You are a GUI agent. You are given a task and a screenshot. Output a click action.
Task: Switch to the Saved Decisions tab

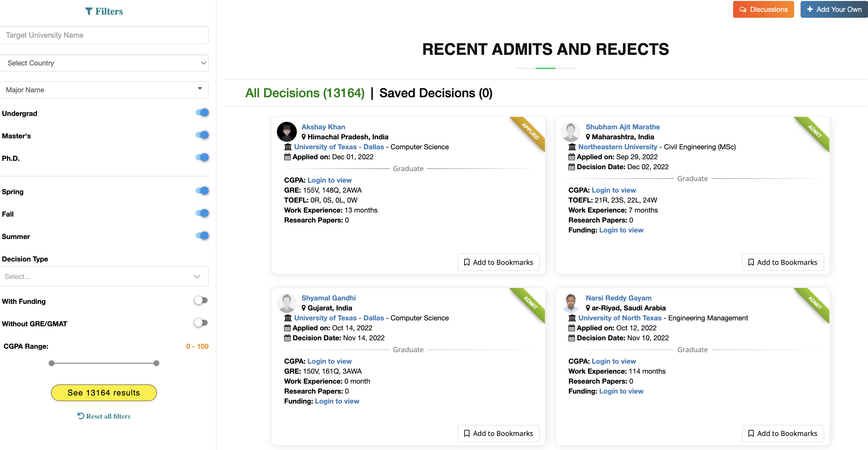point(435,93)
